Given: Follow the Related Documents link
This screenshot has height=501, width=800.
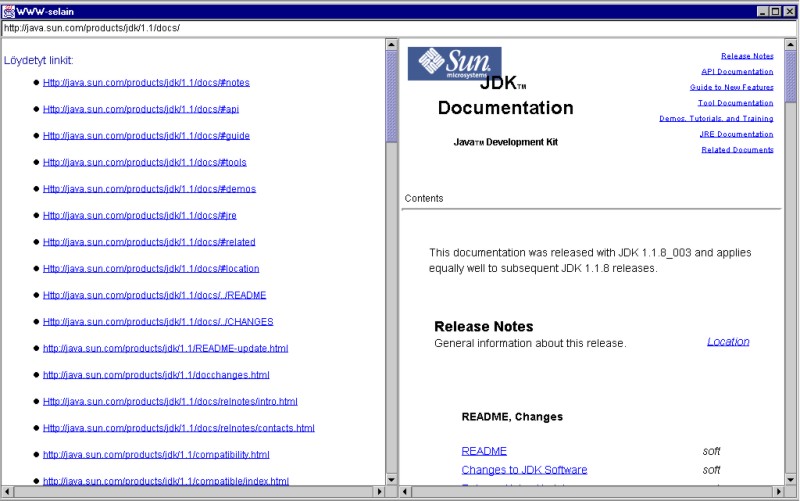Looking at the screenshot, I should point(737,149).
